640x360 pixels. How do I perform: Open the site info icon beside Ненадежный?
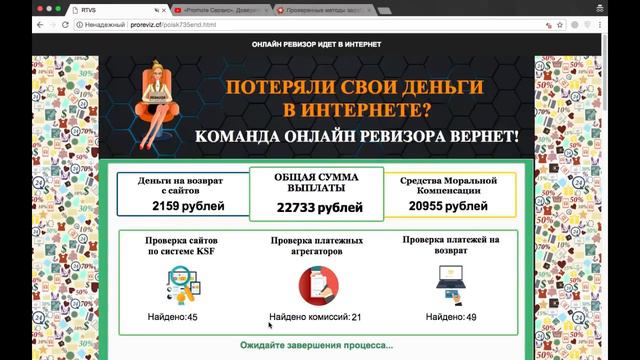(80, 25)
